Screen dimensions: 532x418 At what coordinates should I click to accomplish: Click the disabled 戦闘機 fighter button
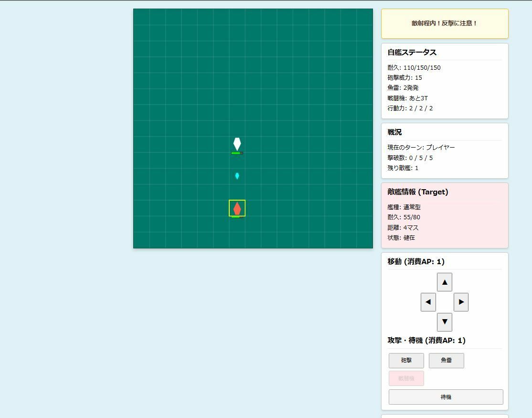pyautogui.click(x=406, y=378)
